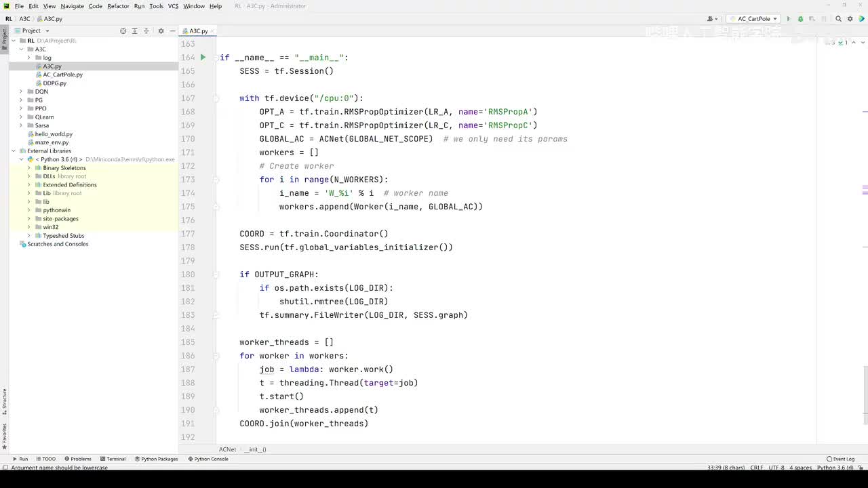Hide the Project tool window

coord(172,30)
